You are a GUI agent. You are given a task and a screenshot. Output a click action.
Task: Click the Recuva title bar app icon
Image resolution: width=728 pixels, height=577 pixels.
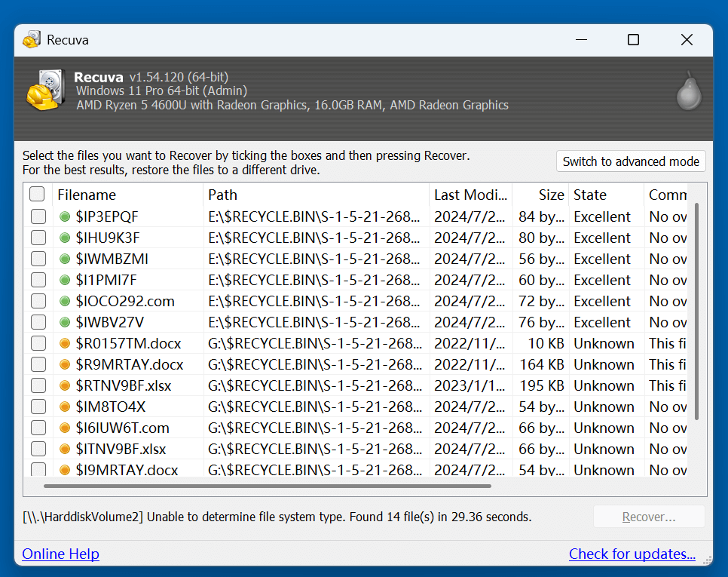point(32,40)
